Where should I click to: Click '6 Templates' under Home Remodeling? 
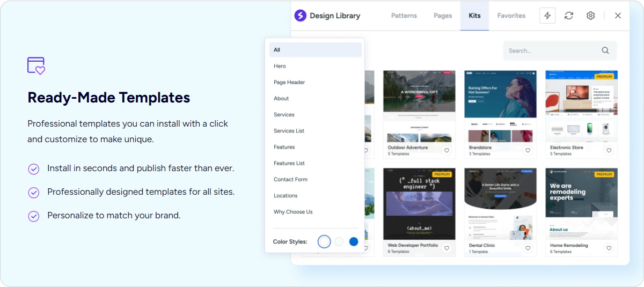click(561, 252)
